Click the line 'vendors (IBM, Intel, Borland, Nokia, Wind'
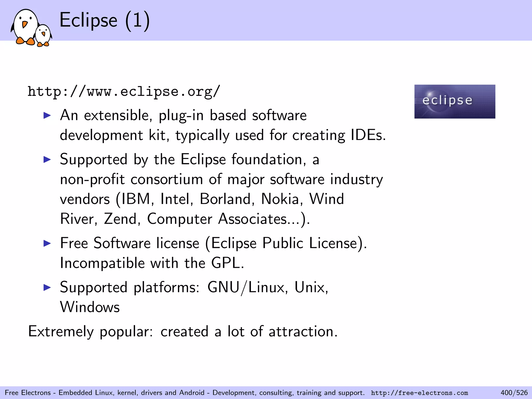532x399 pixels. click(x=202, y=199)
